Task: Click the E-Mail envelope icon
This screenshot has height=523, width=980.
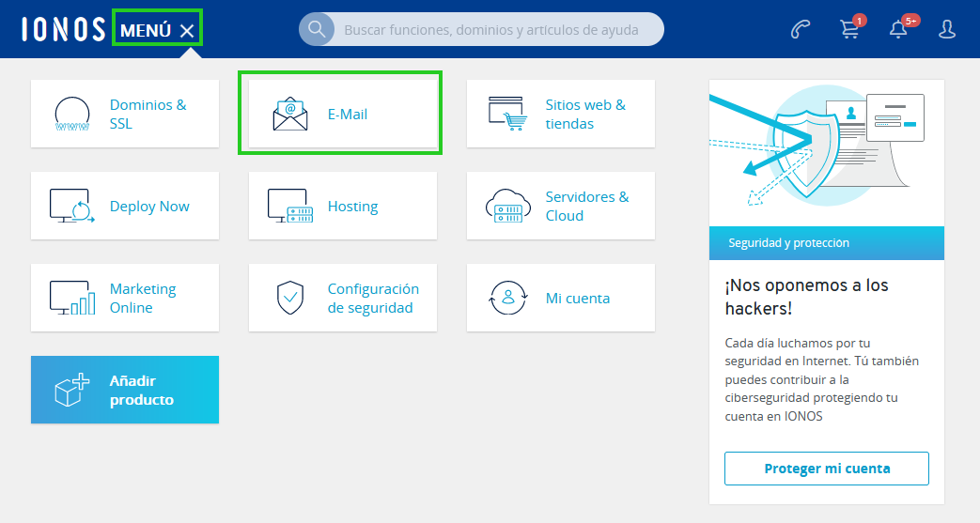Action: coord(290,114)
